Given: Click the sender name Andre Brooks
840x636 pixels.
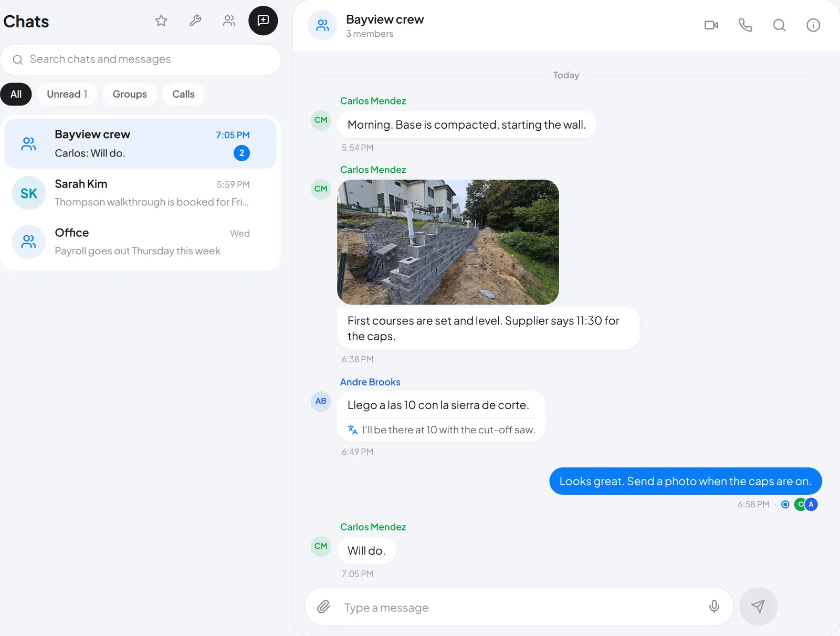Looking at the screenshot, I should 370,382.
